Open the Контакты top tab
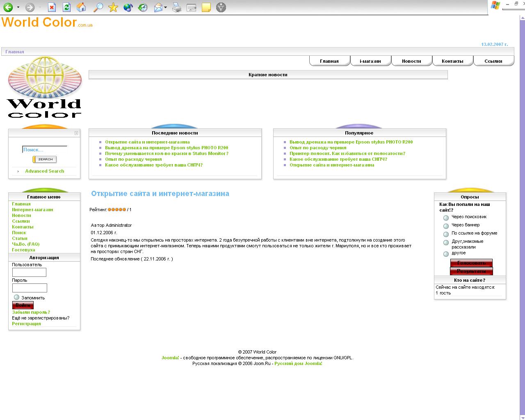 coord(452,61)
